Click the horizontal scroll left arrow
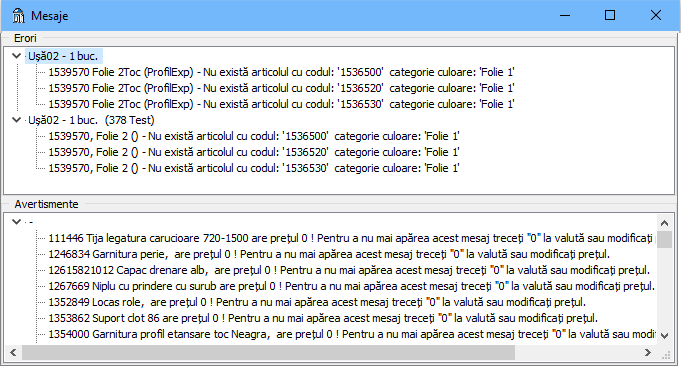This screenshot has width=681, height=366. [x=13, y=353]
